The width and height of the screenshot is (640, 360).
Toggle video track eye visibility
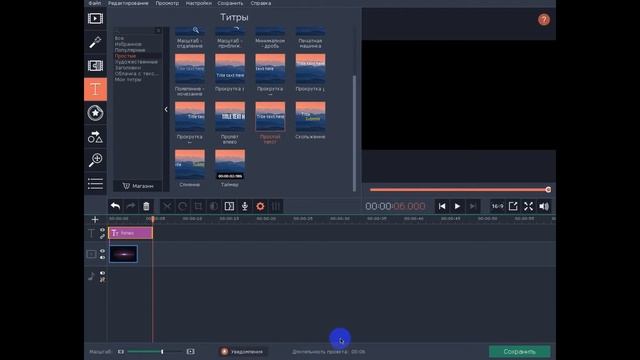pos(102,251)
